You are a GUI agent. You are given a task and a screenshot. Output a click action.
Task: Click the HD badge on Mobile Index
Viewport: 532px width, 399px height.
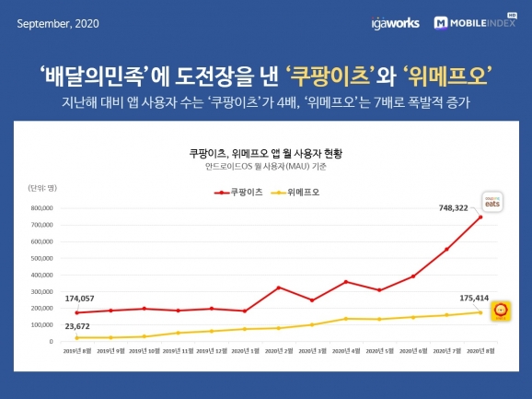pos(512,16)
